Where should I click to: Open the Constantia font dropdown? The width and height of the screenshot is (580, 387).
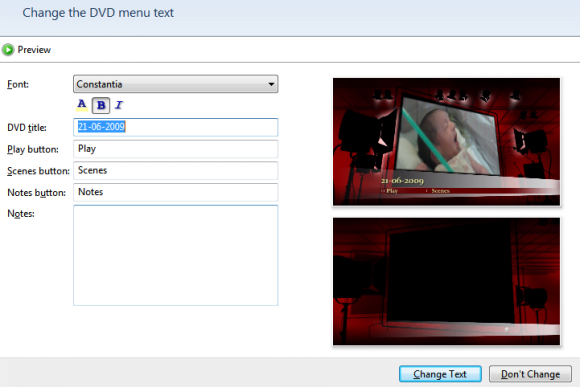click(176, 84)
